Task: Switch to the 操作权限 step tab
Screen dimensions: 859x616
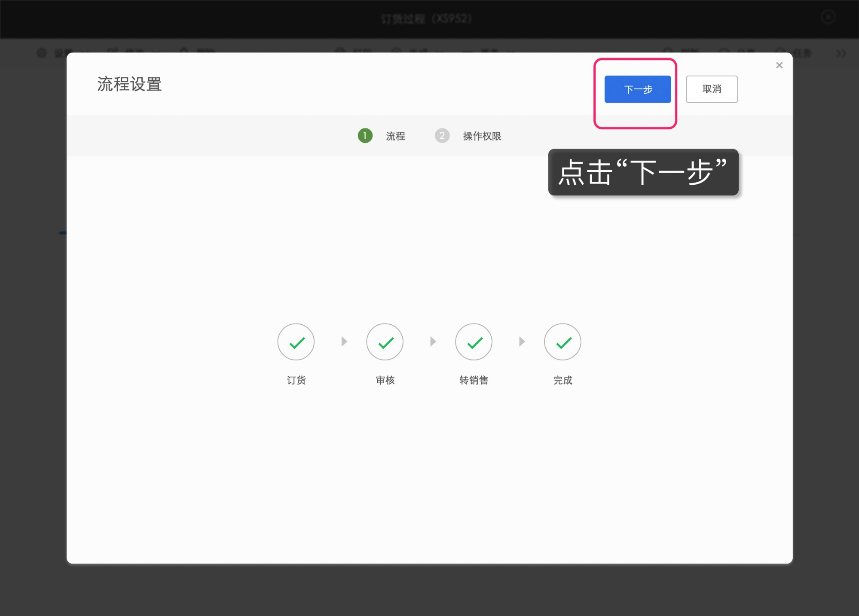Action: pyautogui.click(x=482, y=136)
